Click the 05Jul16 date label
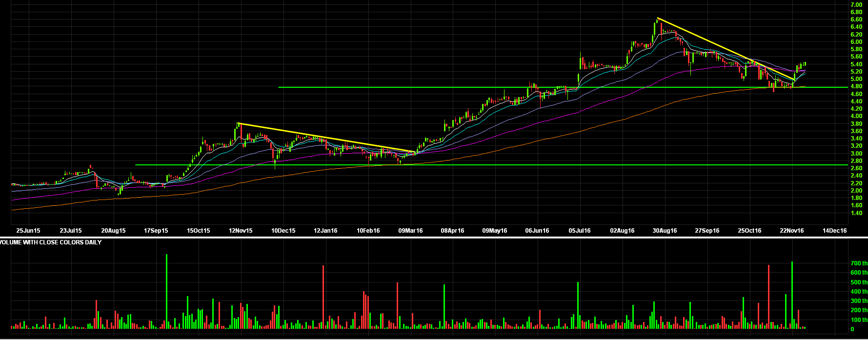 tap(580, 231)
